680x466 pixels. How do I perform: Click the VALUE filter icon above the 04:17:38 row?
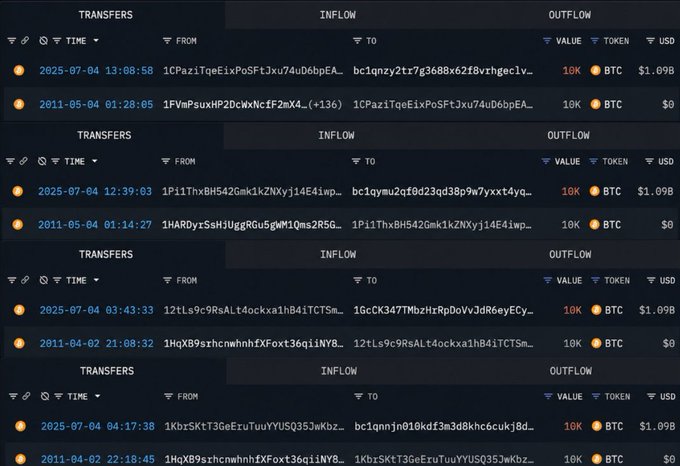click(x=548, y=396)
